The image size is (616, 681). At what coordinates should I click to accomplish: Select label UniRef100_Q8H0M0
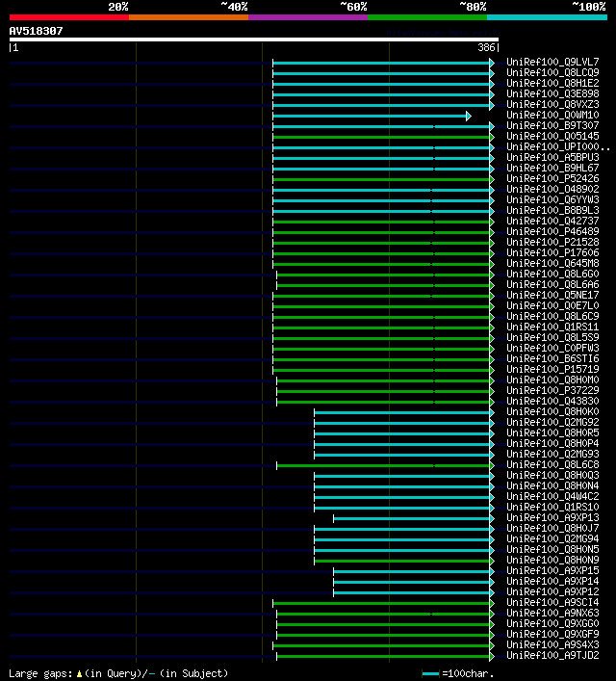(552, 380)
